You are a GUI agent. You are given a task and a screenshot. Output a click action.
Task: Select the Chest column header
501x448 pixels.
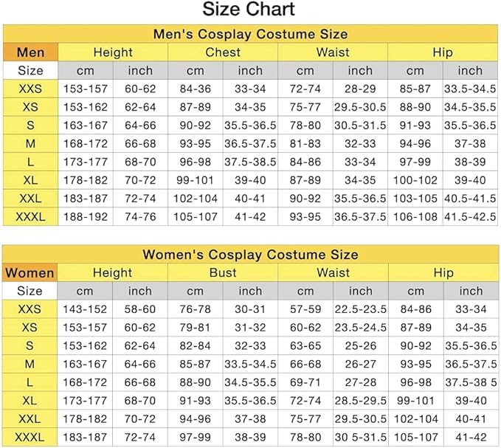click(223, 52)
